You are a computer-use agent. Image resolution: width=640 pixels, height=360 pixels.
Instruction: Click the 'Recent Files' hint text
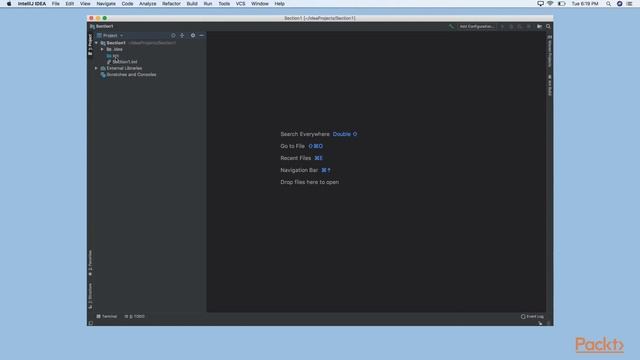[296, 158]
